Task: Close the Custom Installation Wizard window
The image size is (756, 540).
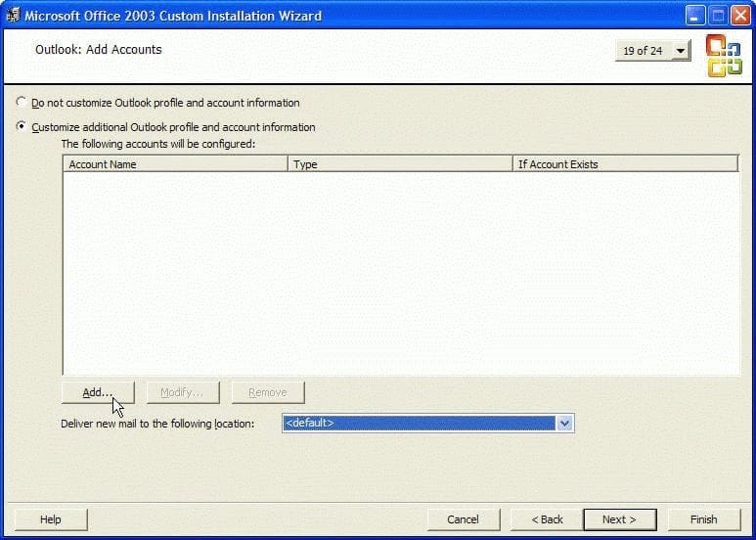Action: click(740, 16)
